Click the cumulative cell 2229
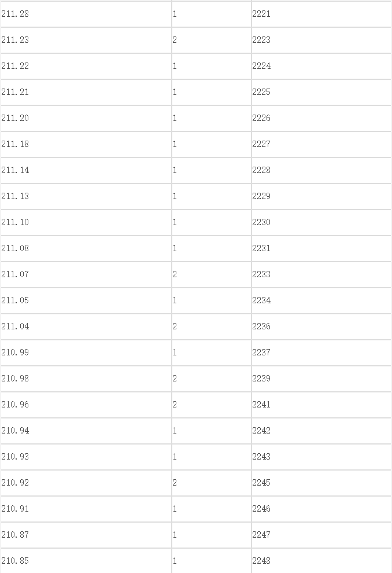The image size is (392, 573). click(x=321, y=196)
